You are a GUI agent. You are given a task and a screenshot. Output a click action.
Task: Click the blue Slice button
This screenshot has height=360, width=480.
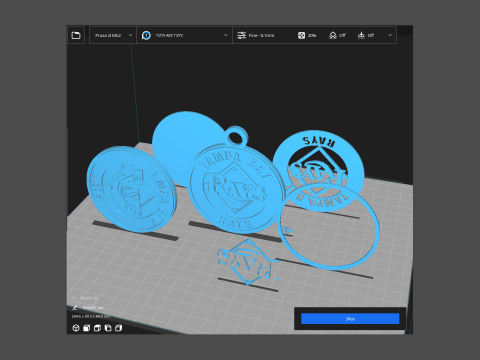350,319
